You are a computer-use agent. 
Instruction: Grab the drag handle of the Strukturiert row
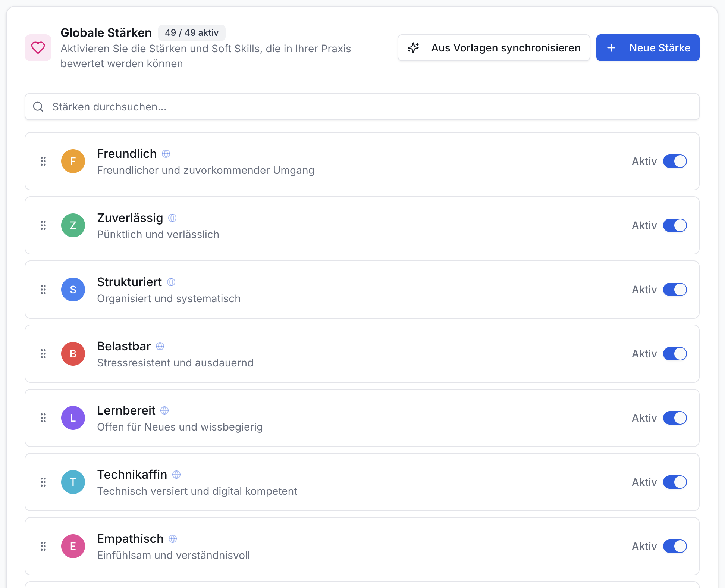click(43, 290)
